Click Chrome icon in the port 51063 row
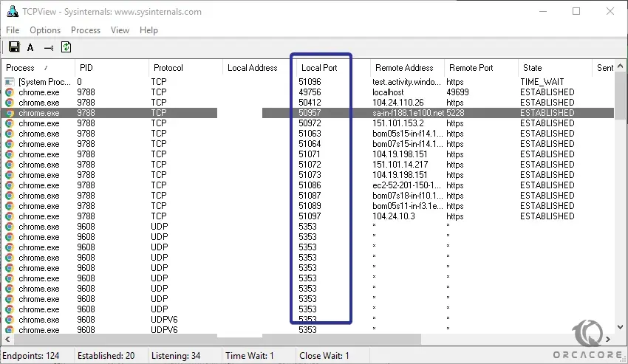The width and height of the screenshot is (628, 364). 10,134
